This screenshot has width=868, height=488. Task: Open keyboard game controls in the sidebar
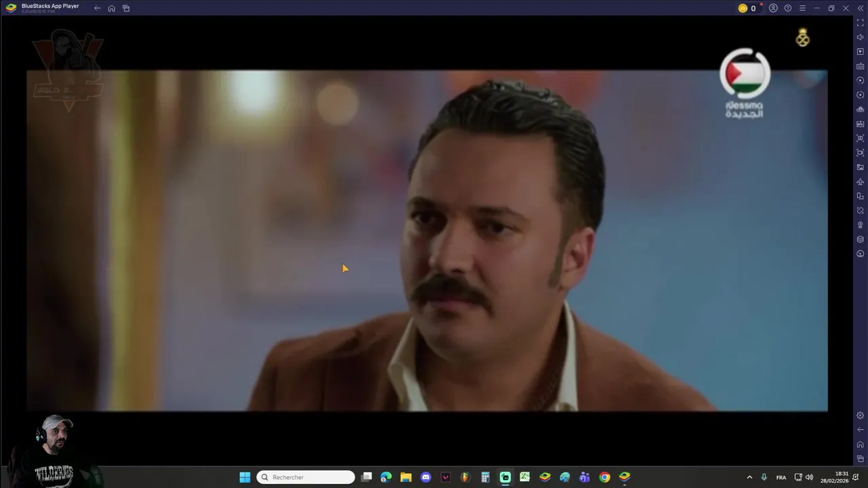pyautogui.click(x=861, y=66)
